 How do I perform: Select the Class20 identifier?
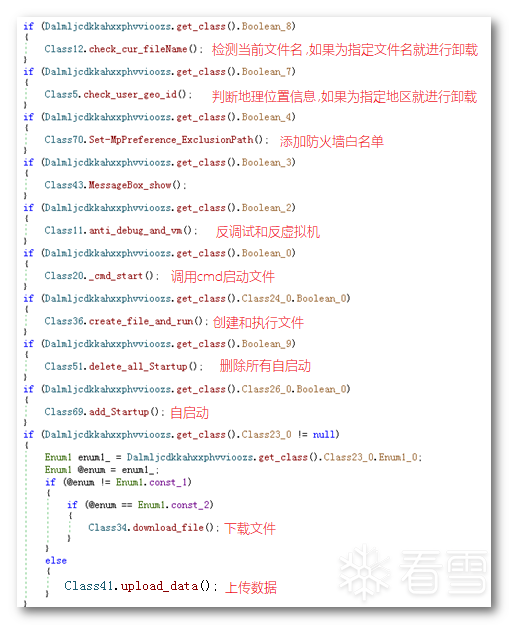pos(64,276)
